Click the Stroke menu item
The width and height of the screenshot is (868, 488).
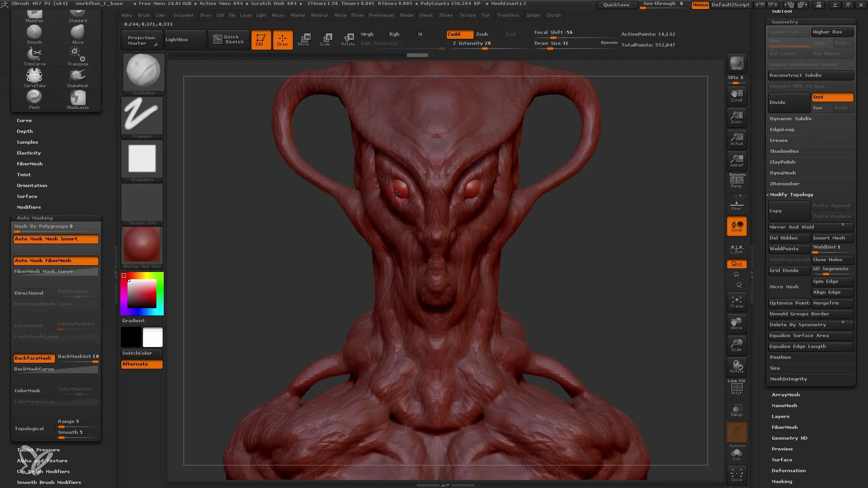pyautogui.click(x=446, y=15)
